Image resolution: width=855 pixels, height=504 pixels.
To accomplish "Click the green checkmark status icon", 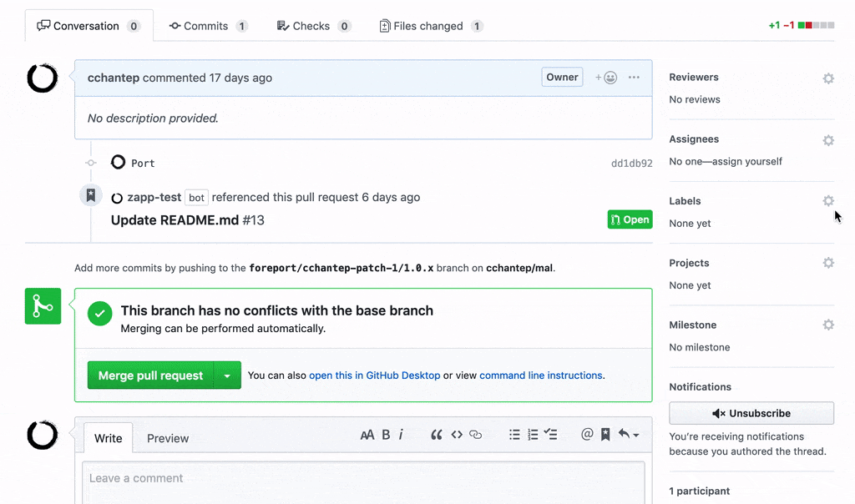I will click(x=100, y=313).
